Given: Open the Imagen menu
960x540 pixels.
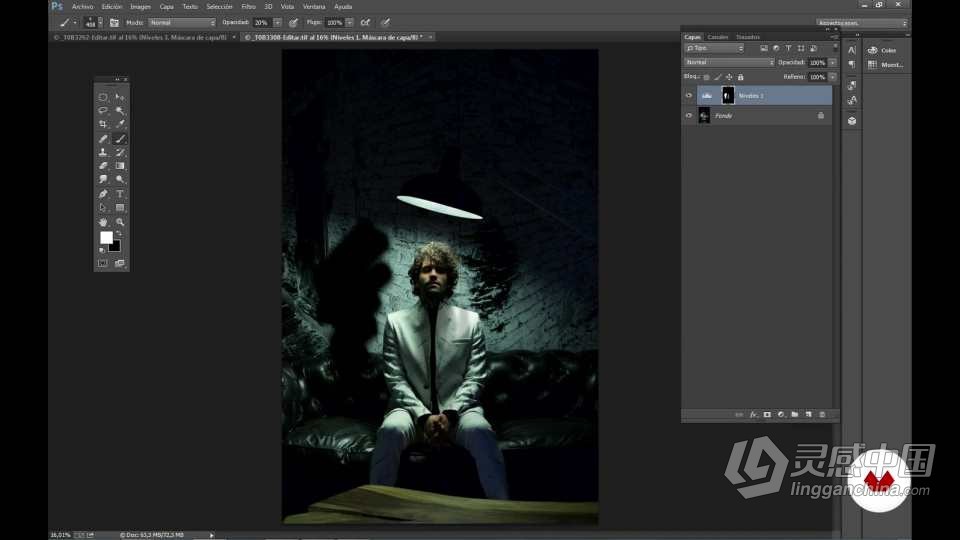Looking at the screenshot, I should point(140,7).
